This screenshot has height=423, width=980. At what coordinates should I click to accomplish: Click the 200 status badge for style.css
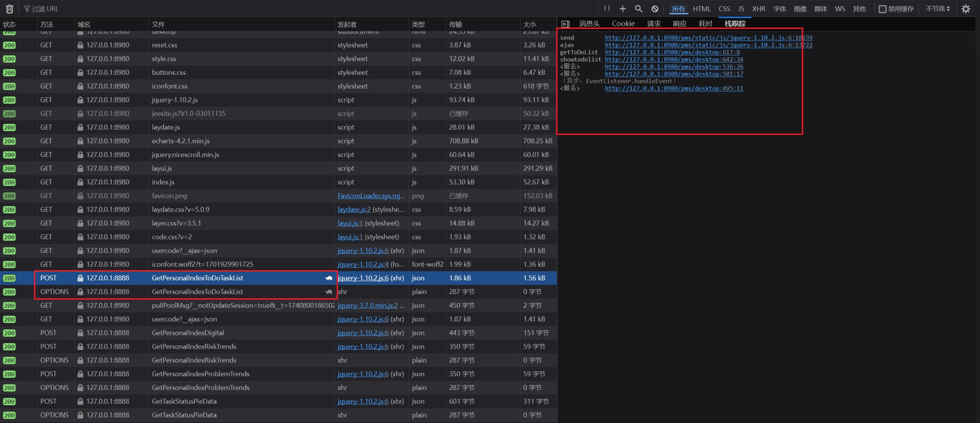pyautogui.click(x=9, y=59)
